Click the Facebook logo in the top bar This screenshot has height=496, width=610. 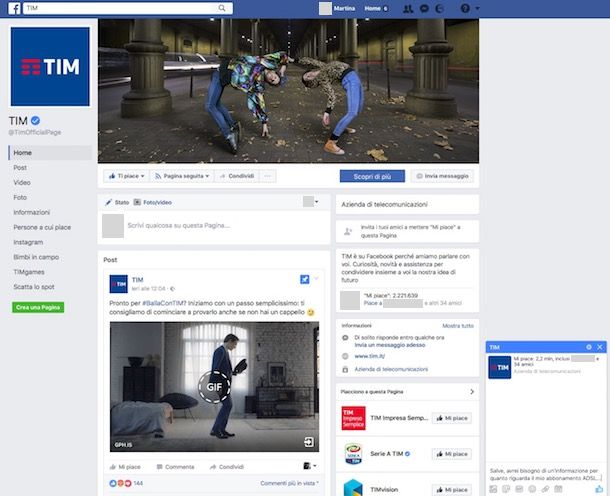(14, 8)
